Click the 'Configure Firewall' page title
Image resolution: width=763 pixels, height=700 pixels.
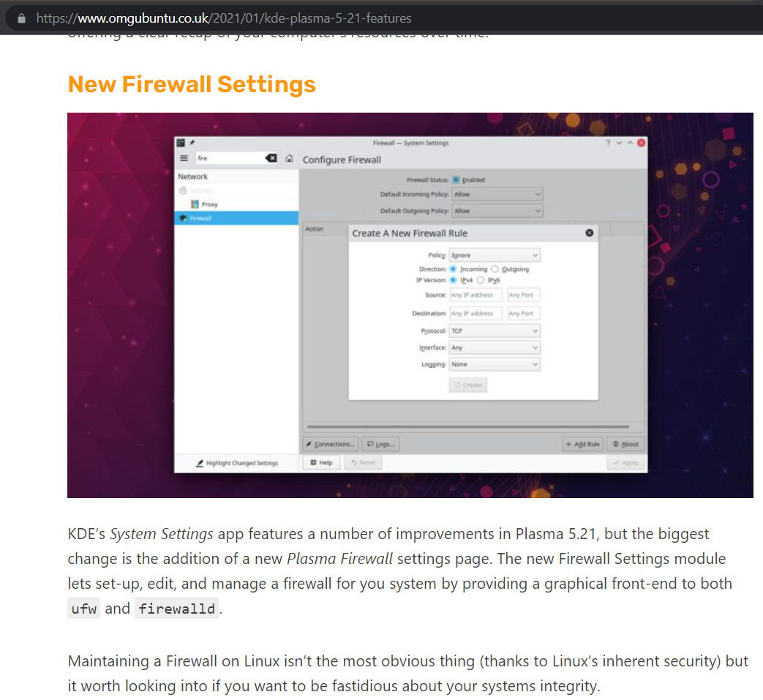coord(342,160)
